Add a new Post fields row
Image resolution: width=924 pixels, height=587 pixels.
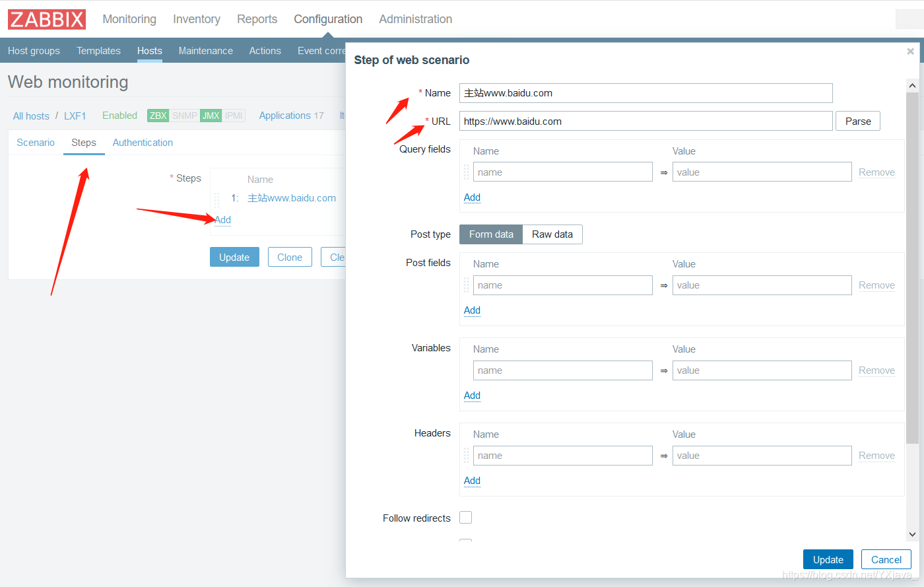pos(472,310)
